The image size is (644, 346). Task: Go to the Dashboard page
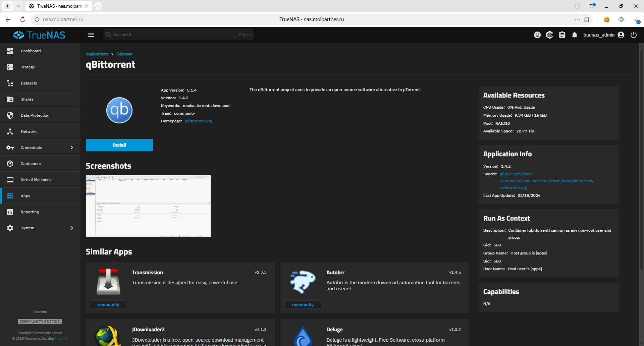point(31,51)
